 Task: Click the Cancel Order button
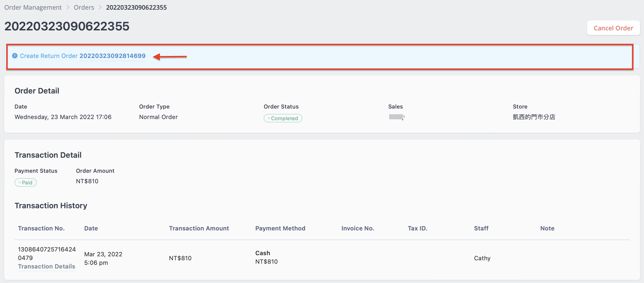pos(613,28)
